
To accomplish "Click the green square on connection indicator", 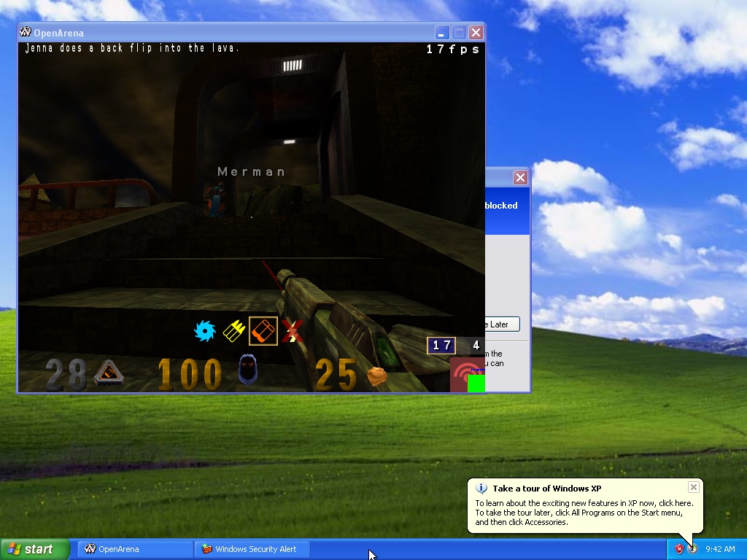I will click(x=476, y=384).
